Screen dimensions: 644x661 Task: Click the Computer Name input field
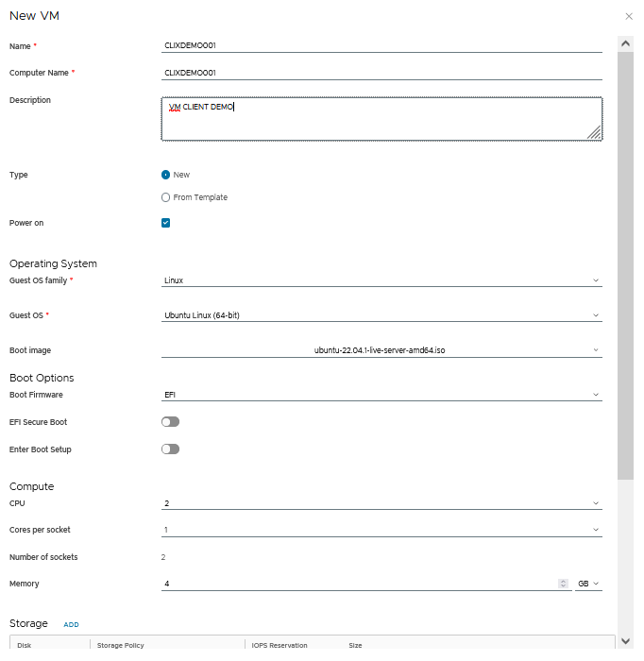381,72
